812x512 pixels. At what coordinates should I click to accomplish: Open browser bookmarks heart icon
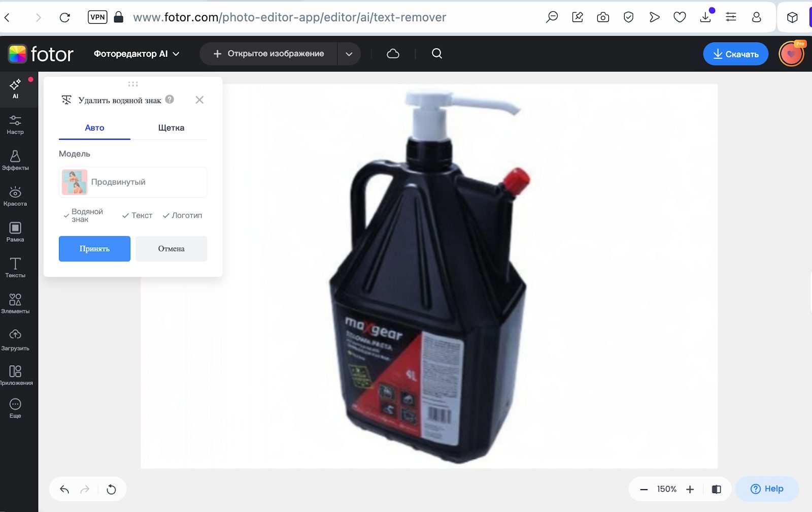[680, 17]
